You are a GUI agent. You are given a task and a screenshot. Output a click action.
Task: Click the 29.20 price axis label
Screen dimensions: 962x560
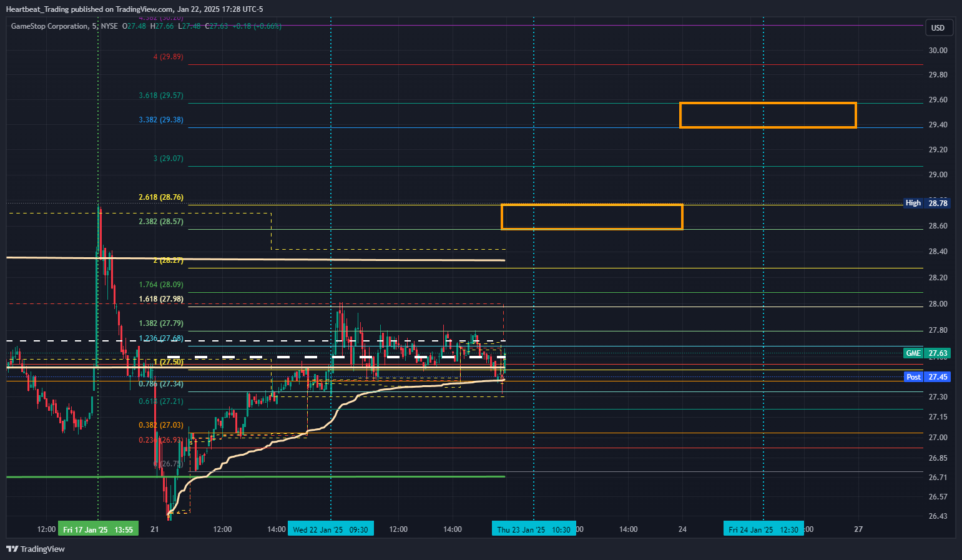pyautogui.click(x=938, y=150)
